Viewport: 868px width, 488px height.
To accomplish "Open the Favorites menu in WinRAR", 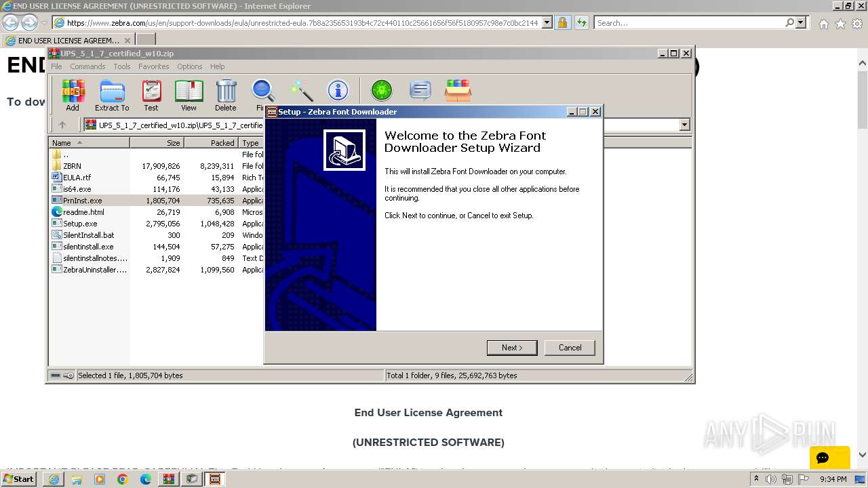I will pos(154,66).
